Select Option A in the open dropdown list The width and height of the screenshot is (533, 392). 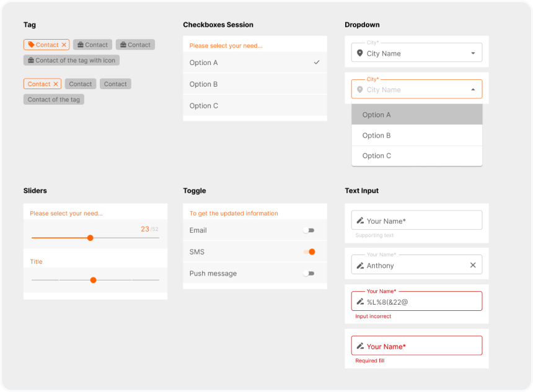pyautogui.click(x=416, y=115)
